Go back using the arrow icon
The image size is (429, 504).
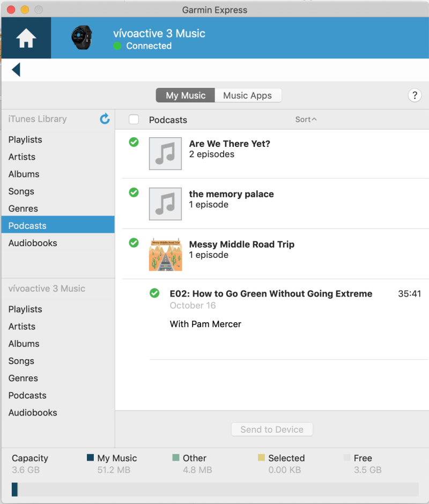point(16,69)
